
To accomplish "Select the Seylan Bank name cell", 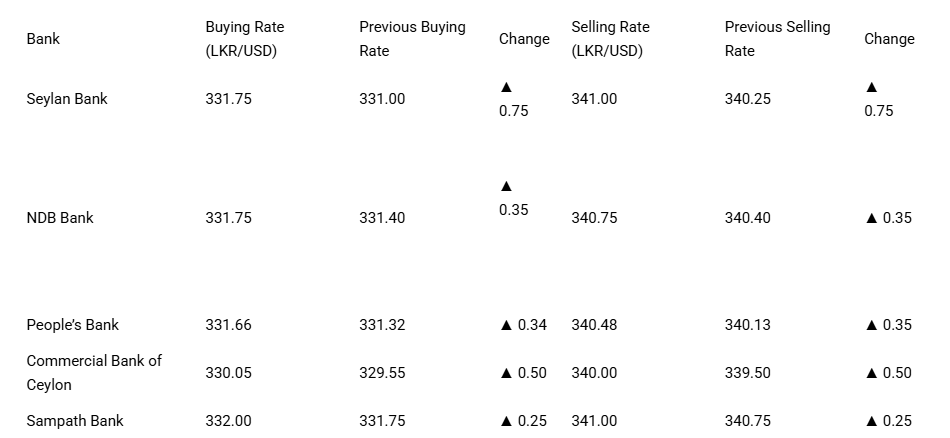I will [67, 99].
